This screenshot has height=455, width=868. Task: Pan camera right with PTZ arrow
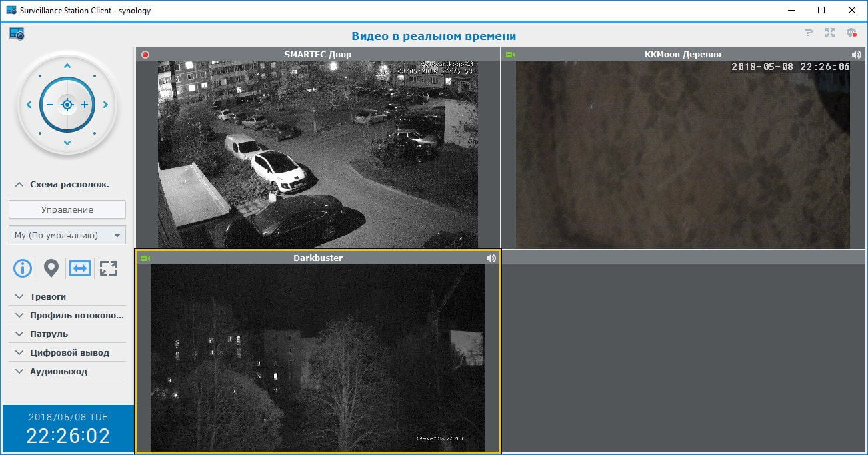[106, 105]
